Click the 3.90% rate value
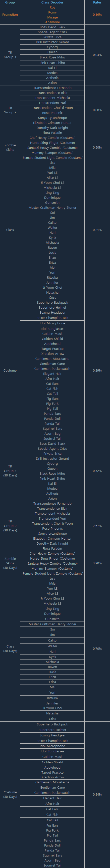This screenshot has height=868, width=110. click(x=97, y=563)
